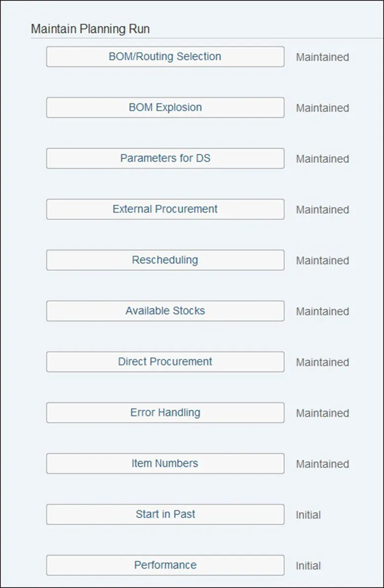Viewport: 384px width, 588px height.
Task: Open the BOM/Routing Selection settings
Action: 165,57
